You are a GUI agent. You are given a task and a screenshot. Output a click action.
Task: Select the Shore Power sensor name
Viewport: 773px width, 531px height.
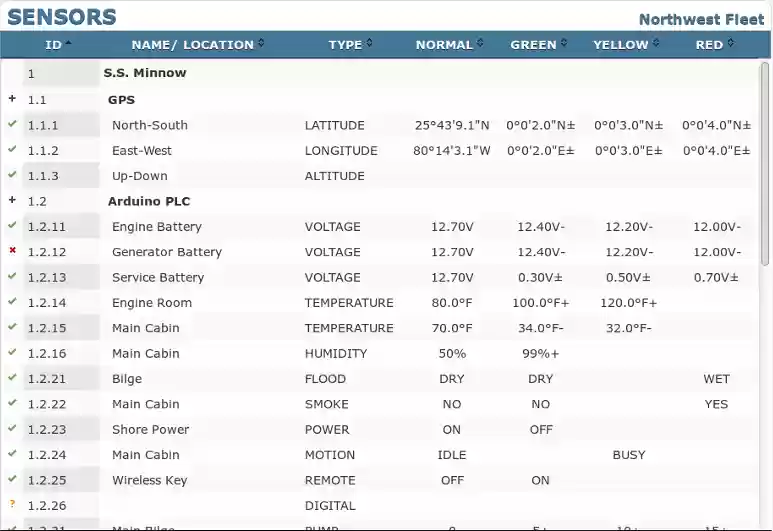point(150,429)
